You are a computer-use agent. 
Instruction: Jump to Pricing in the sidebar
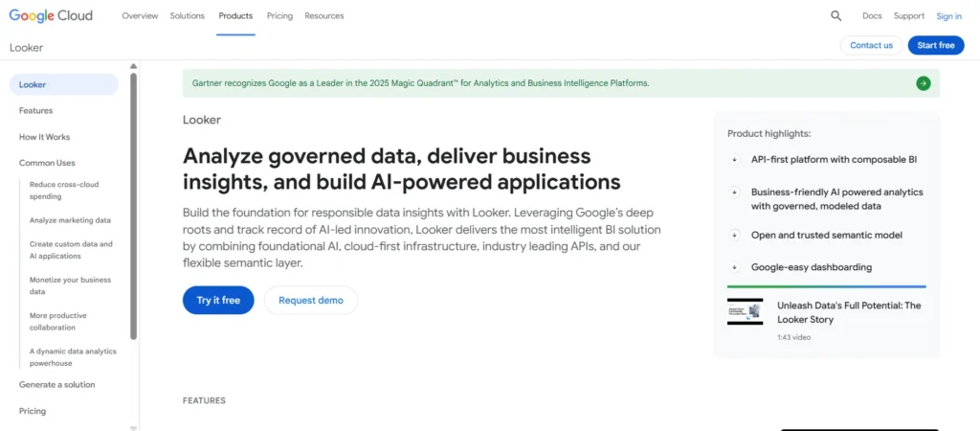tap(32, 411)
